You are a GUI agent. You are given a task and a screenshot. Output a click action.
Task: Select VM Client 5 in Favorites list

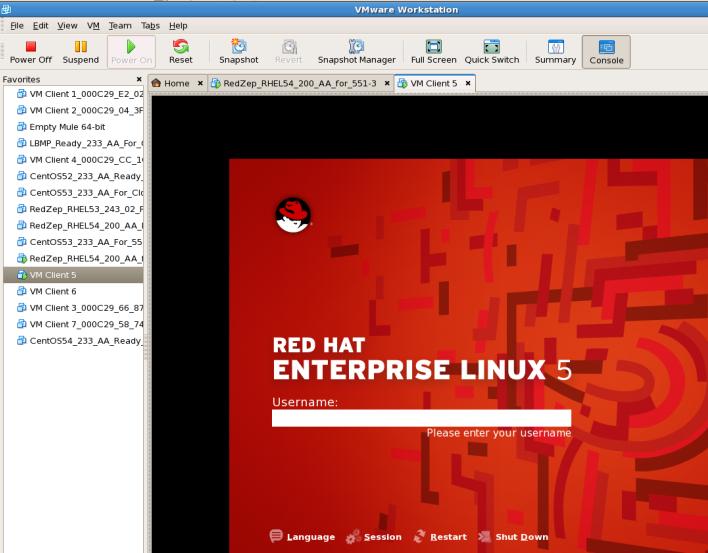73,275
